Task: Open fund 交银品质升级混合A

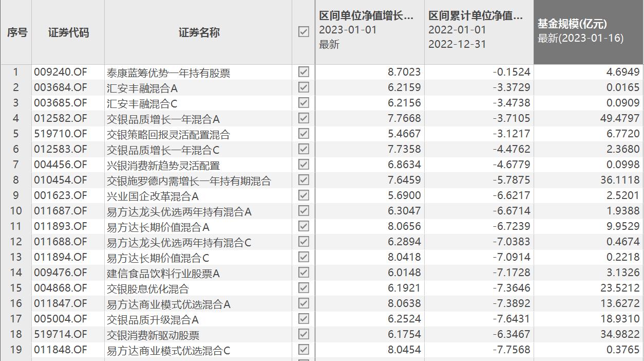Action: [153, 319]
